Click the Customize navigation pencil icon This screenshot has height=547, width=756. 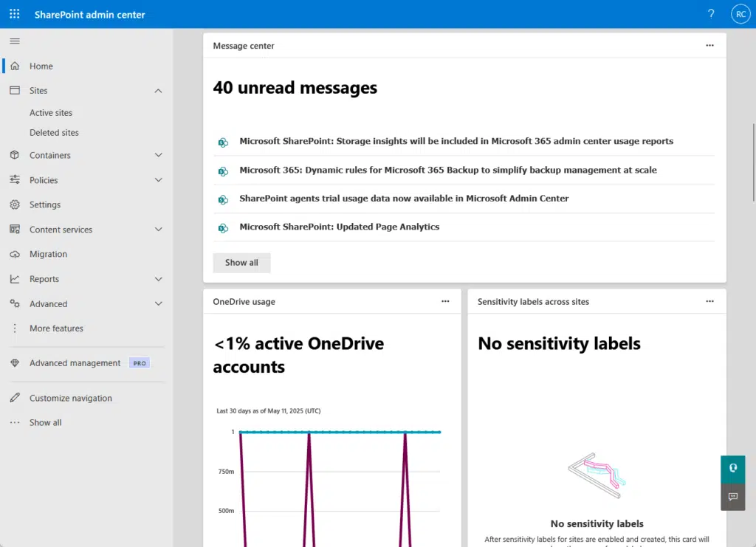coord(15,398)
